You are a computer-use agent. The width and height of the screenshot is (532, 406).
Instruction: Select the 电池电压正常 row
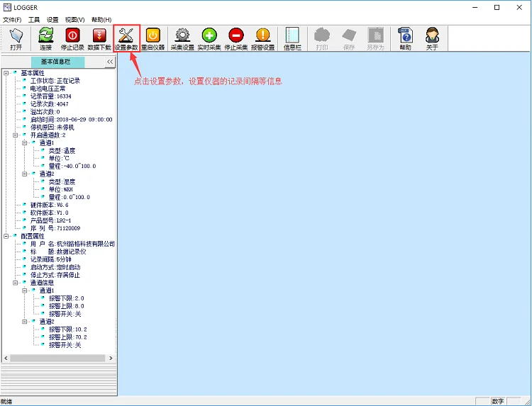click(x=48, y=89)
